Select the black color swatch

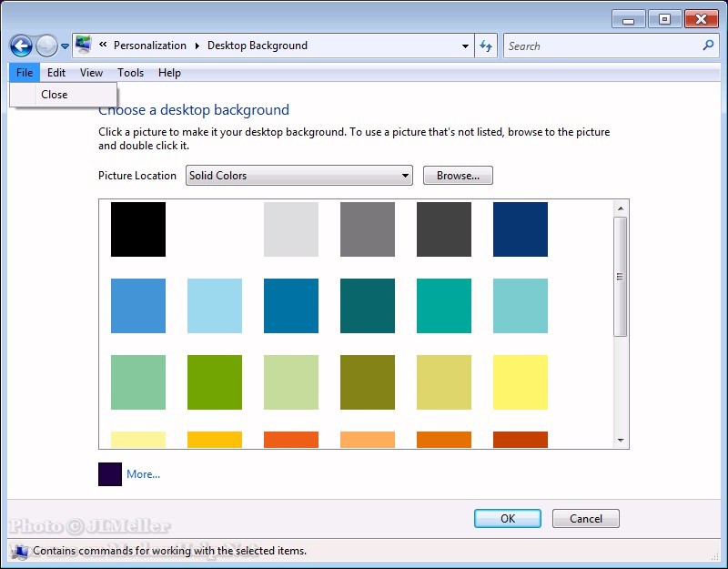point(138,229)
